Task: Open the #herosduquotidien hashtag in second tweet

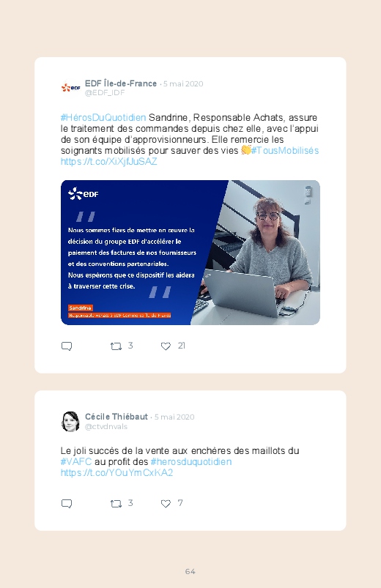Action: point(191,461)
